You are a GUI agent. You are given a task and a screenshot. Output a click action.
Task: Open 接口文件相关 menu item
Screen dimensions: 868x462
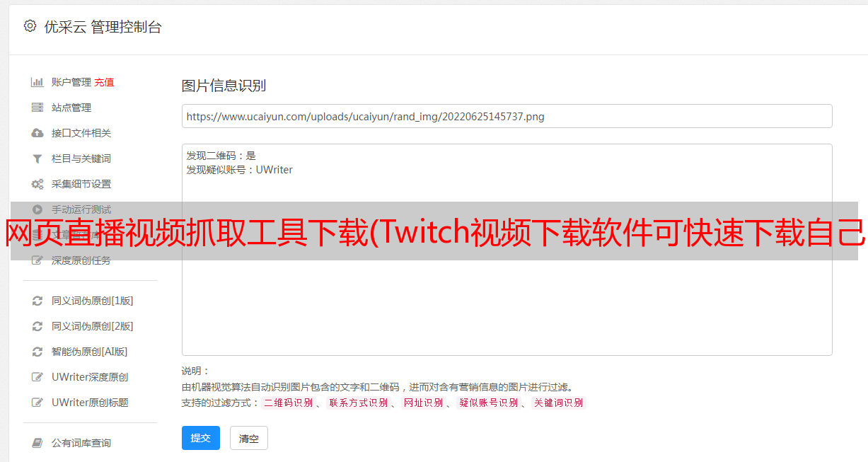click(81, 133)
